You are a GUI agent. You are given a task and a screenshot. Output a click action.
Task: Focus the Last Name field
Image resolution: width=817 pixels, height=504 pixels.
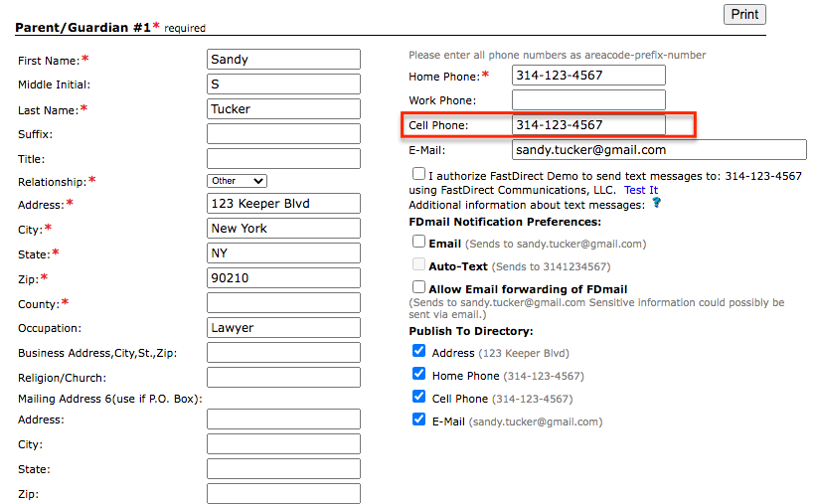tap(283, 109)
